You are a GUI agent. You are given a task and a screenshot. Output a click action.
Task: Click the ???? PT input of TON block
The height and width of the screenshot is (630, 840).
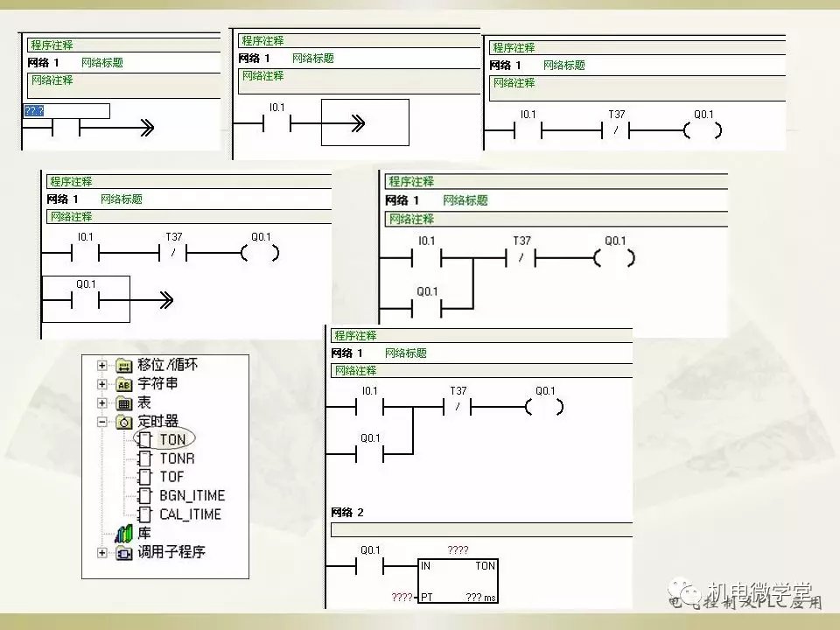coord(402,597)
